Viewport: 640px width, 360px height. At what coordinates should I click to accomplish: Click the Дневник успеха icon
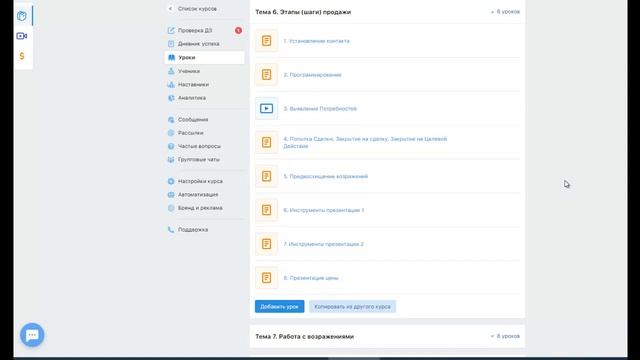point(171,44)
